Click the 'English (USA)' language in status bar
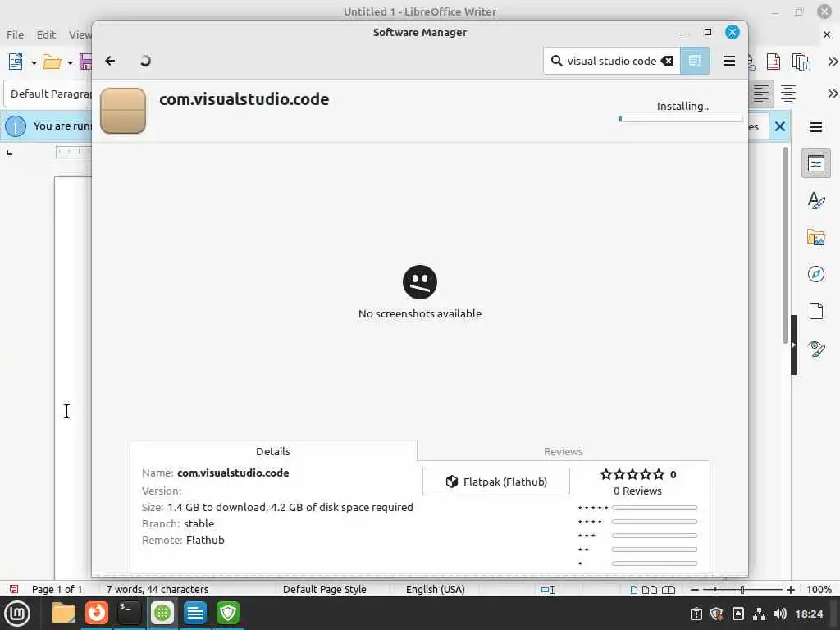The image size is (840, 630). pyautogui.click(x=436, y=589)
